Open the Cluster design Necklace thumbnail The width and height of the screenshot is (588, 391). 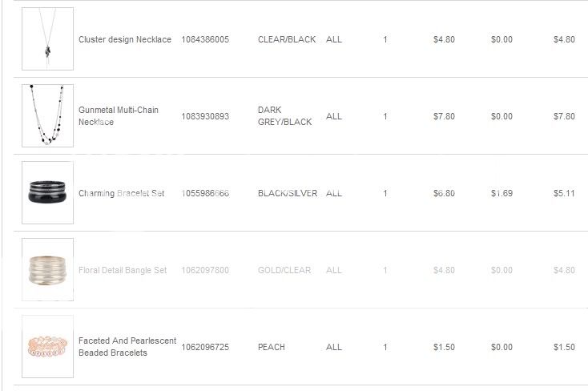click(x=47, y=38)
